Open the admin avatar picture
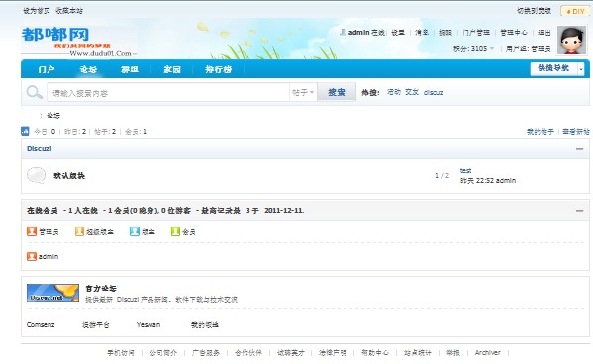The image size is (593, 364). pyautogui.click(x=571, y=41)
